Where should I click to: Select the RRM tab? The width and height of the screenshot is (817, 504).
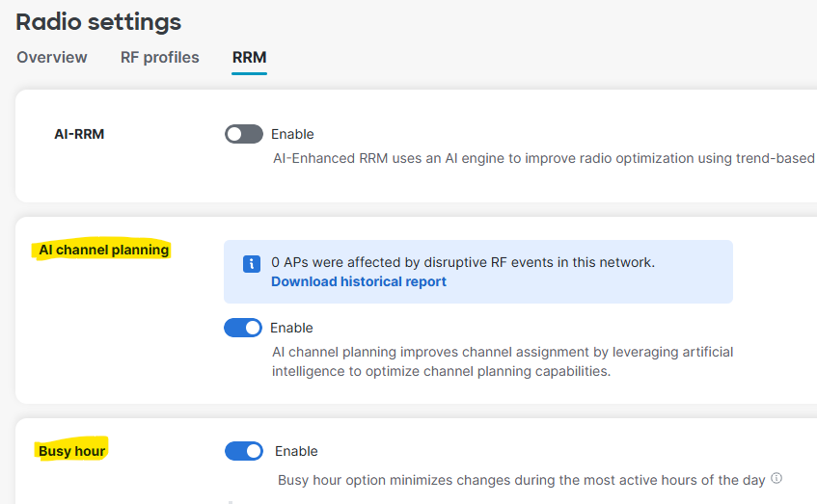[249, 58]
